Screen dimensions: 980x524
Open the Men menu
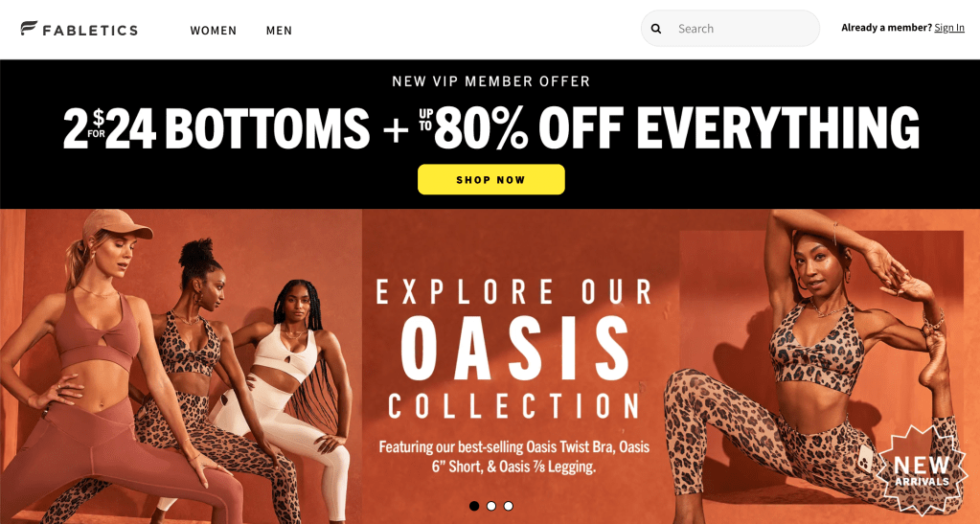pos(279,30)
